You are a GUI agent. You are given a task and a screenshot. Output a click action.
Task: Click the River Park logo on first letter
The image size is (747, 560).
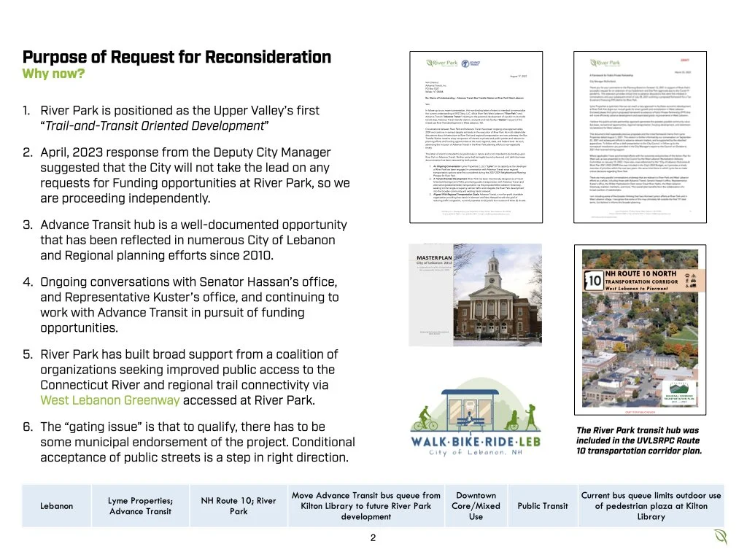pyautogui.click(x=441, y=63)
